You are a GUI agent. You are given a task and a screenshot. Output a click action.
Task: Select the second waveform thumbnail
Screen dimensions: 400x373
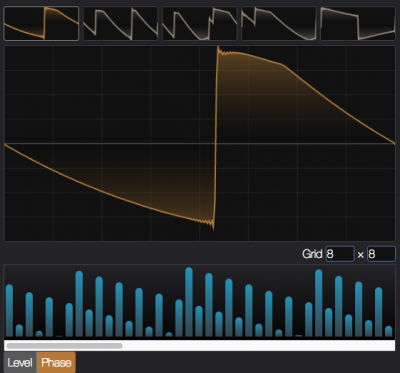[x=120, y=23]
